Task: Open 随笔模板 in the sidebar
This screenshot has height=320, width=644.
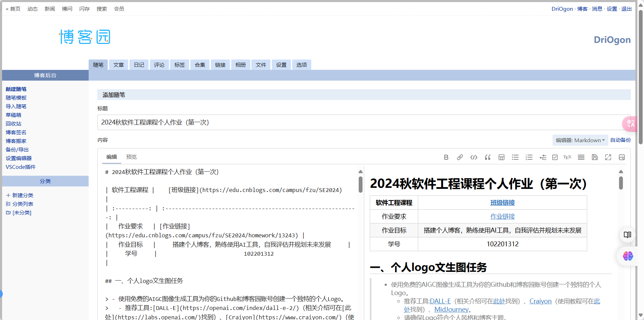Action: coord(16,98)
